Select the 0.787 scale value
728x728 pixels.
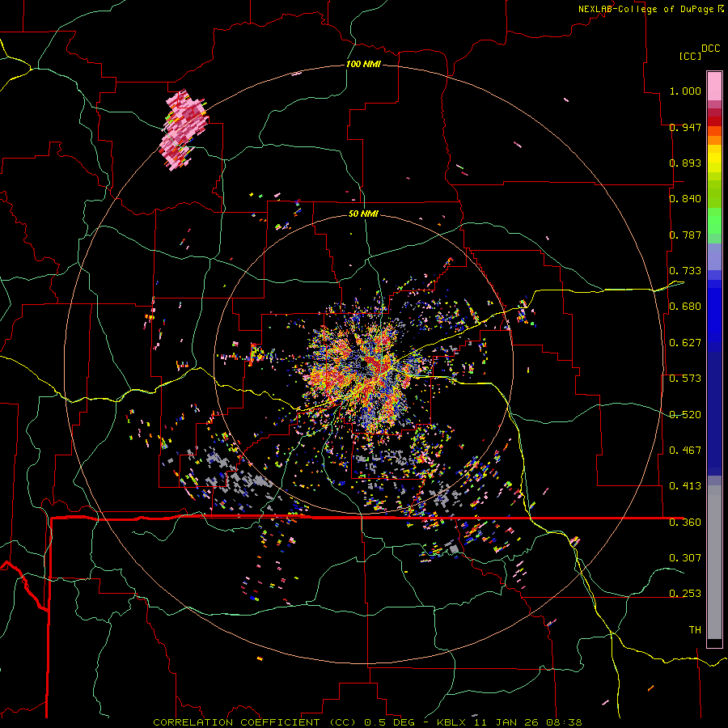685,235
